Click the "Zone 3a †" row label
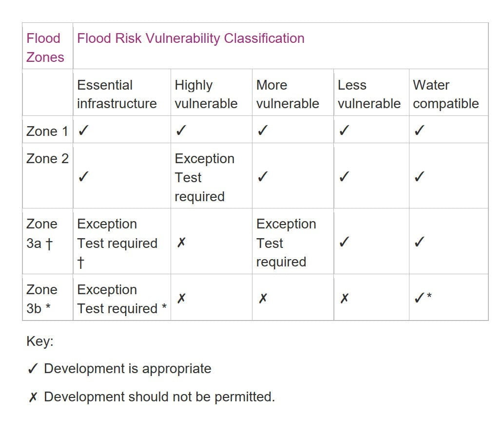 (x=42, y=233)
